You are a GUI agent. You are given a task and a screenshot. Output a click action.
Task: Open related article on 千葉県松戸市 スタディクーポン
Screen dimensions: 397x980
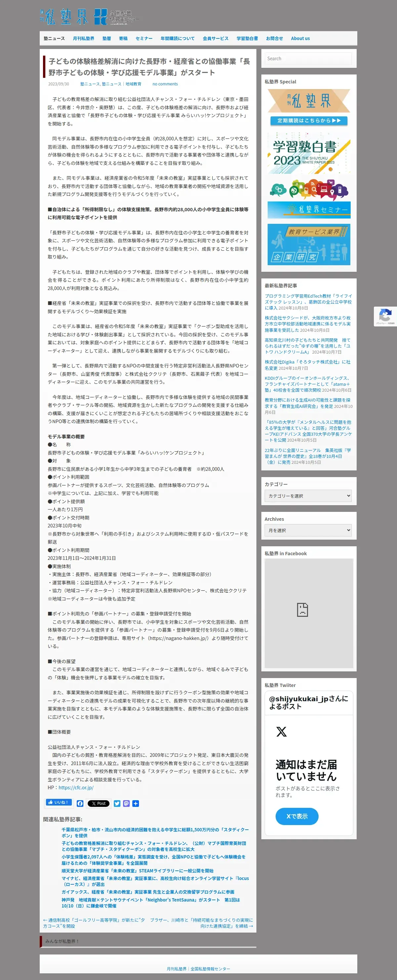tap(155, 832)
